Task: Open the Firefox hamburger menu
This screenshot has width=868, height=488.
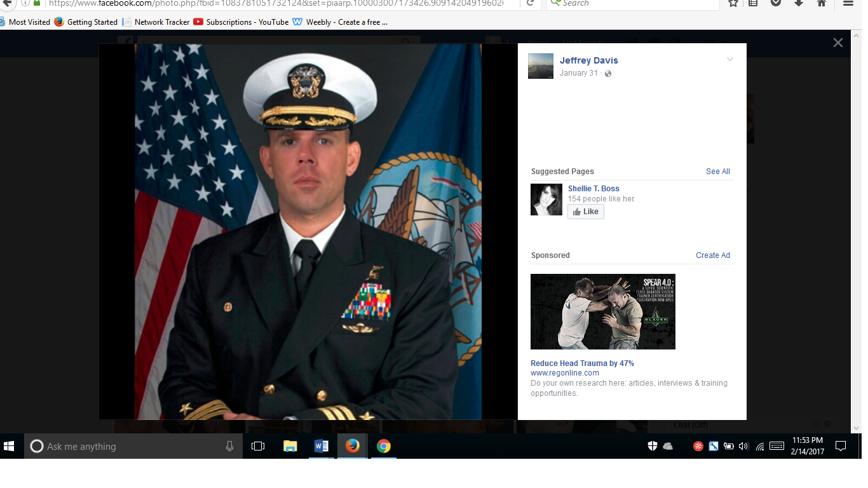Action: [848, 3]
